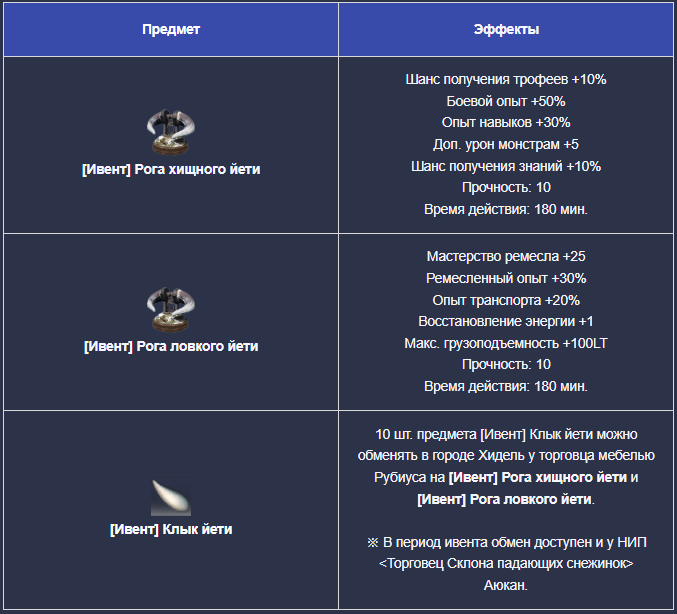Screen dimensions: 677x614
Task: Select the Ремесленный опыт +30% effect
Action: (x=506, y=278)
